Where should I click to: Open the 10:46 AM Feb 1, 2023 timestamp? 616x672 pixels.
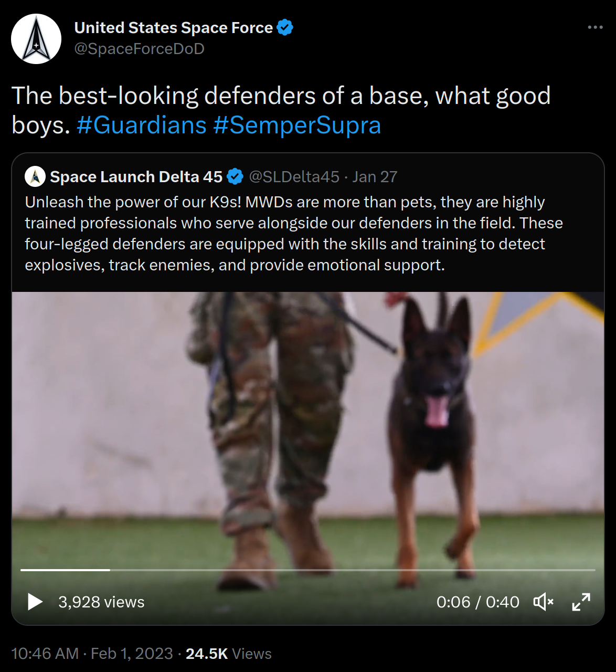click(92, 654)
